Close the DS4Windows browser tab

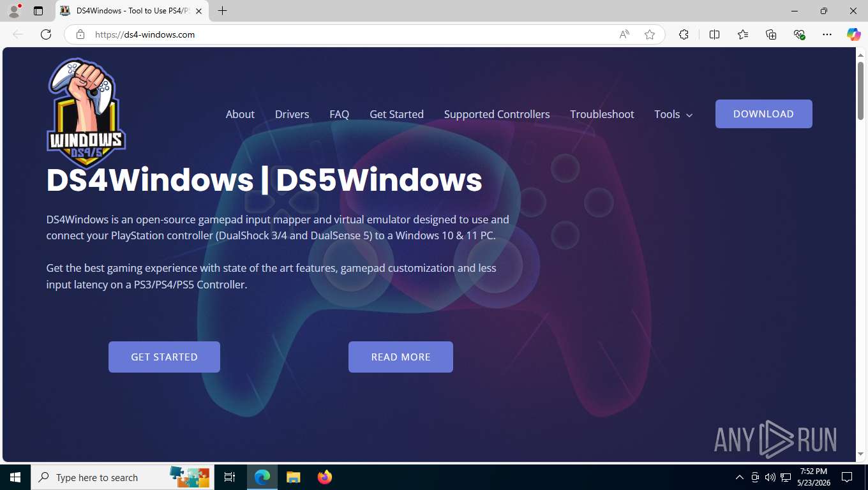pos(198,11)
